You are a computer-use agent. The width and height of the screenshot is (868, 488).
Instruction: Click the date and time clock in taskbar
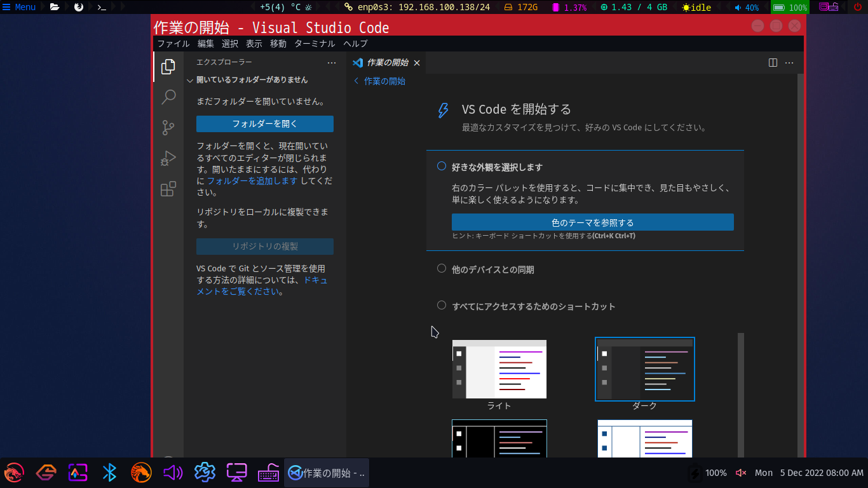tap(810, 473)
